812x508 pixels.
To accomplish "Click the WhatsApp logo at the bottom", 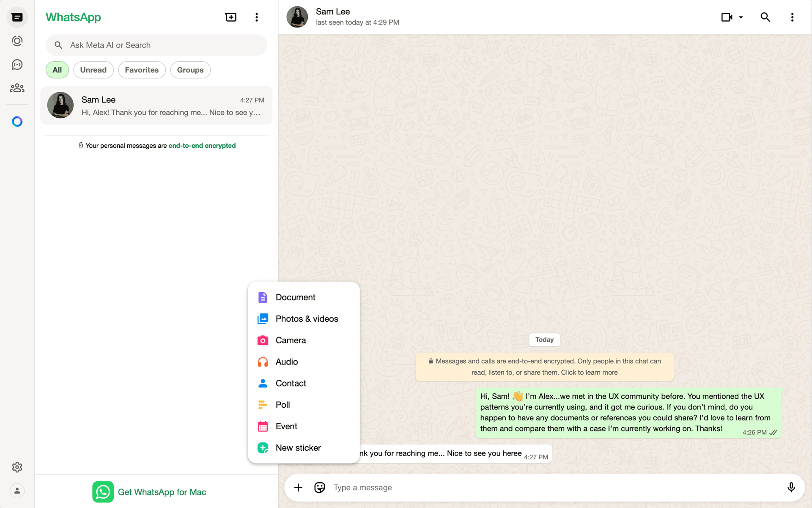I will 103,492.
